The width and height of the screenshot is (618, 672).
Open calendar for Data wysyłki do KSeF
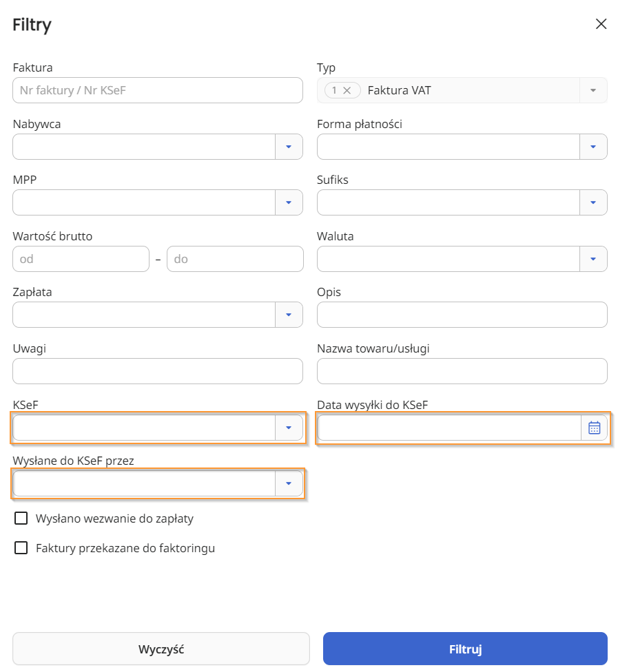[x=594, y=428]
